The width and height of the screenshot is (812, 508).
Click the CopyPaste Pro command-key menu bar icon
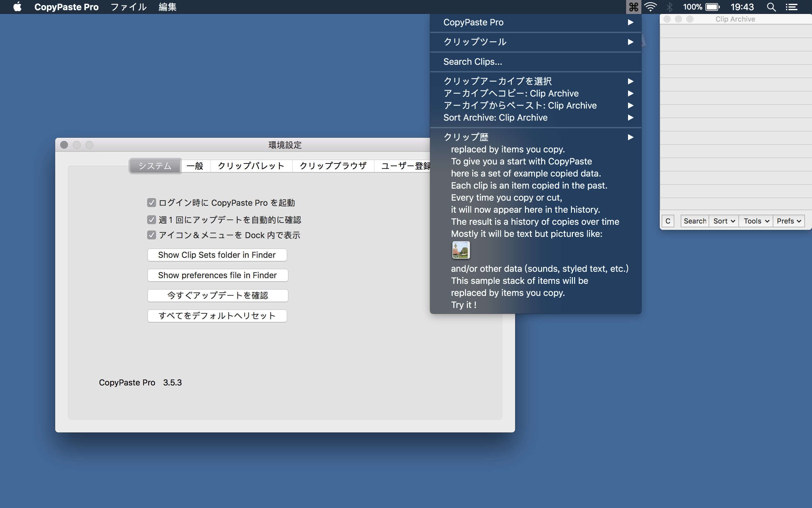[x=633, y=7]
